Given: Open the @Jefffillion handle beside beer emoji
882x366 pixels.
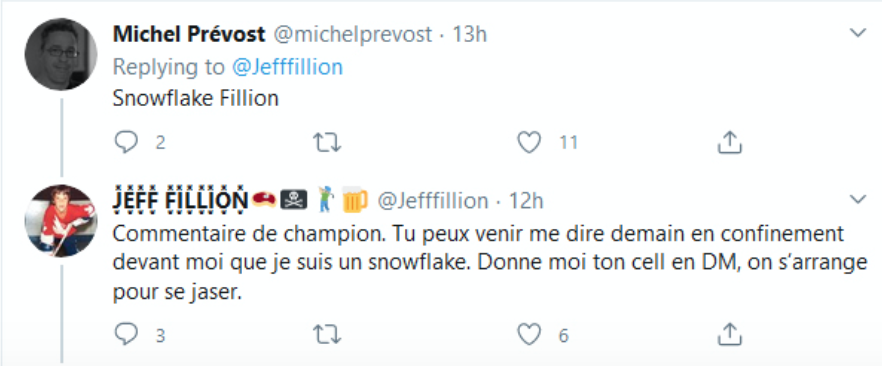Looking at the screenshot, I should coord(433,200).
